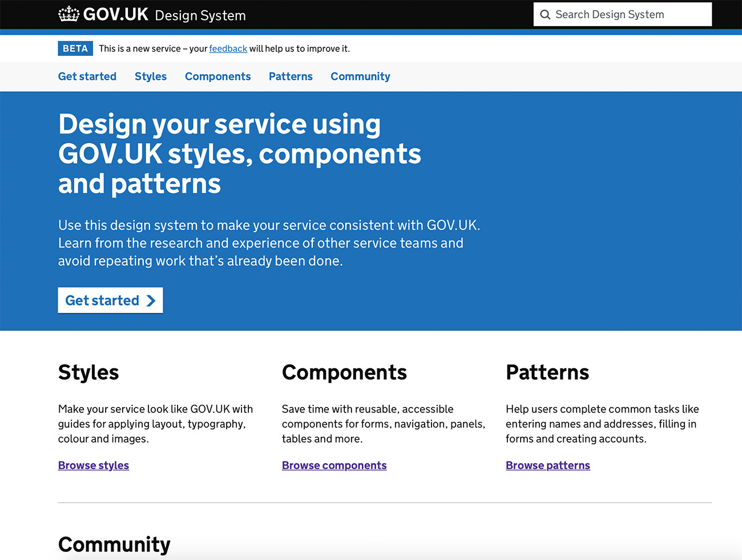Follow the Browse styles link
Screen dimensions: 742x560
93,465
